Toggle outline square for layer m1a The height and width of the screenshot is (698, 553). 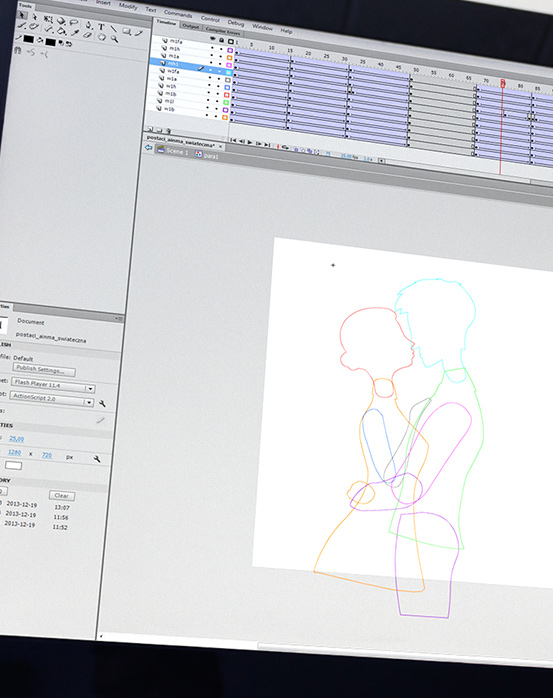[229, 65]
